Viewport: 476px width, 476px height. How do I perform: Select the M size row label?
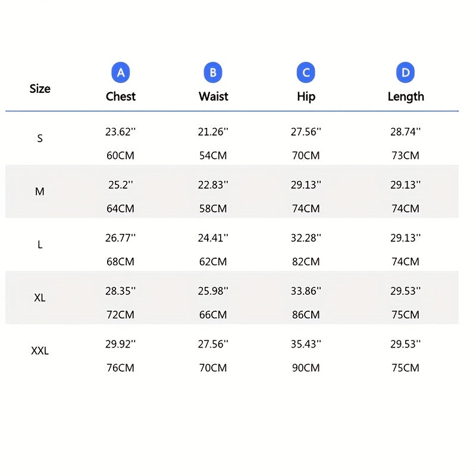pos(40,192)
